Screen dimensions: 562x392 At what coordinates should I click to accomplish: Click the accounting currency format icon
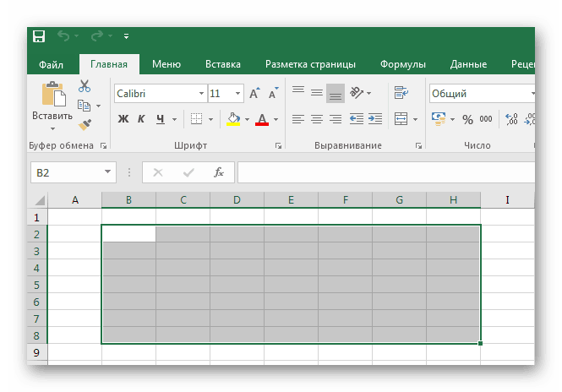(x=439, y=119)
